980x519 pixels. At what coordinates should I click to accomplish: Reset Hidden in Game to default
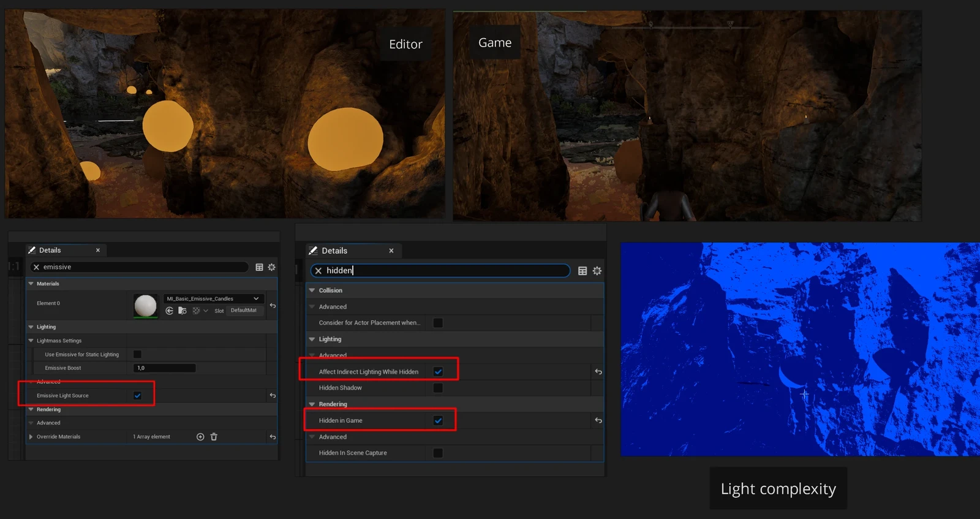[598, 420]
